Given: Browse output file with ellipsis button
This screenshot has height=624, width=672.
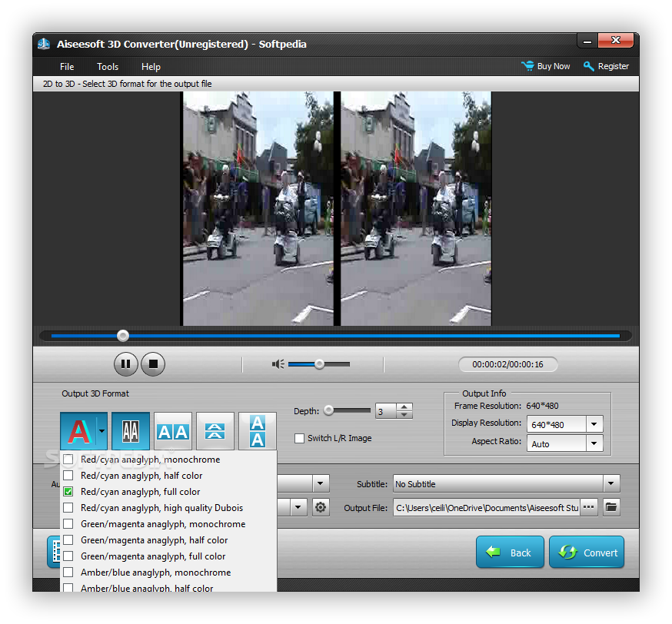Looking at the screenshot, I should coord(588,507).
